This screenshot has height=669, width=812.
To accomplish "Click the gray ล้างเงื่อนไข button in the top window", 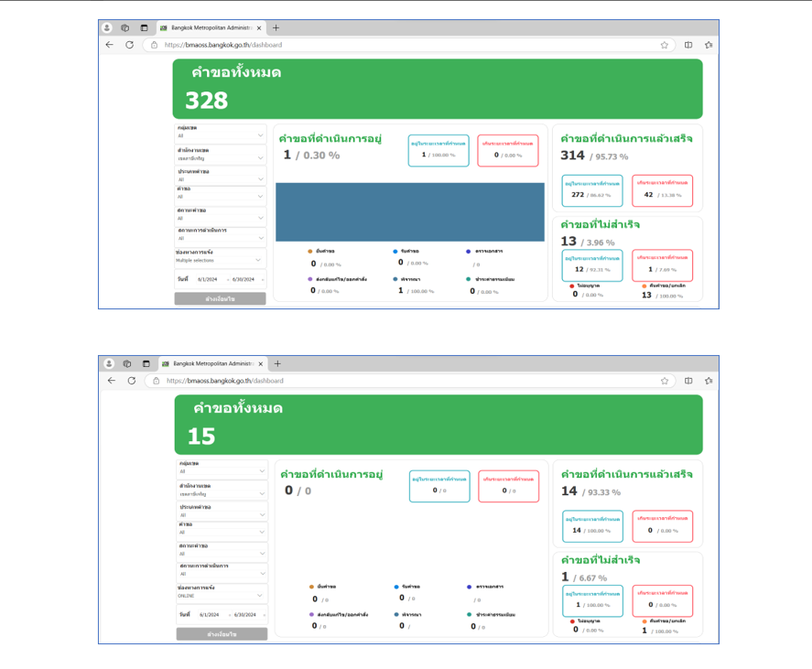I will (220, 299).
